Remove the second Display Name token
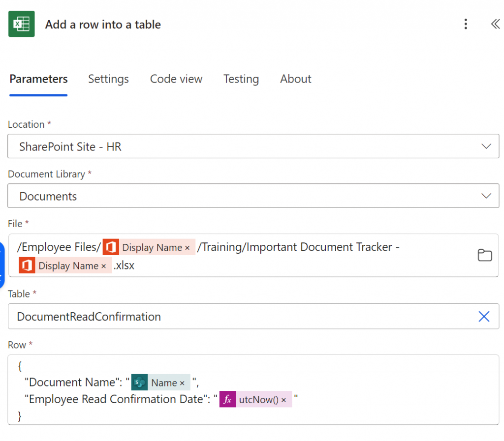Viewport: 504px width, 441px height. [103, 266]
